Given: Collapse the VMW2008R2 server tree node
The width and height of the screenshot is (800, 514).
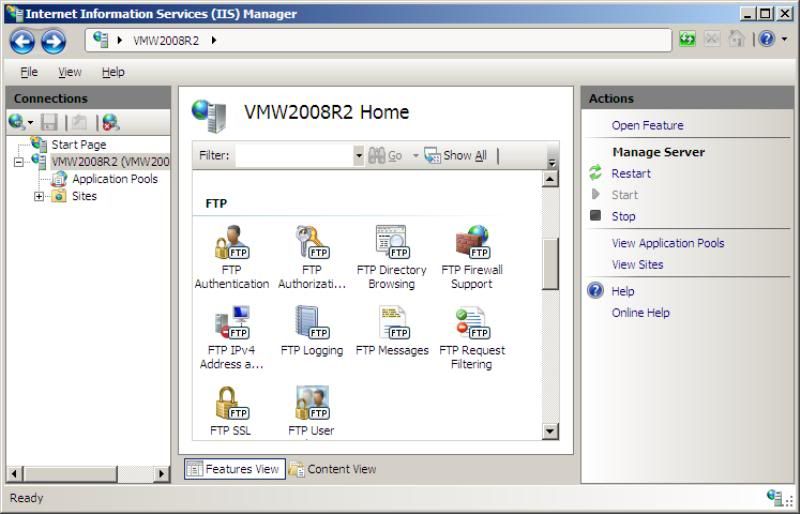Looking at the screenshot, I should [18, 162].
